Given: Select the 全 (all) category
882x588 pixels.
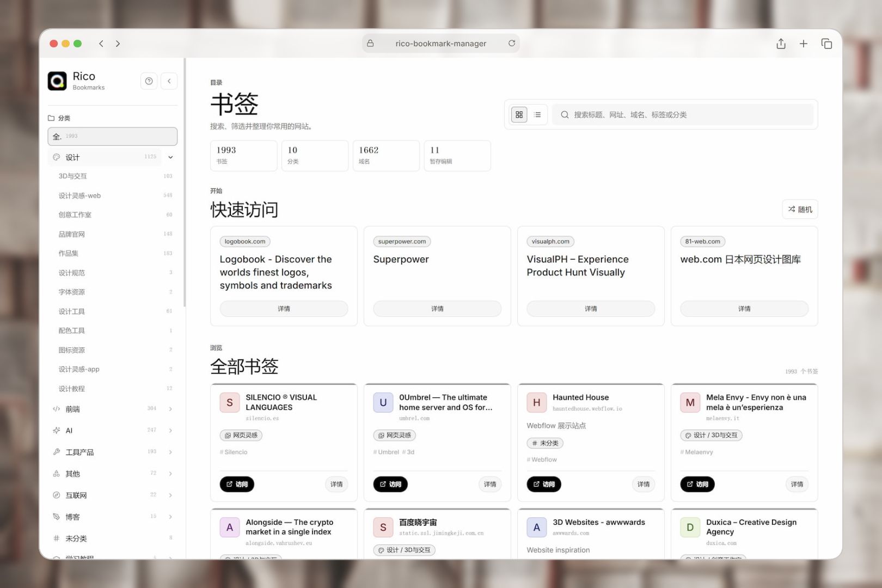Looking at the screenshot, I should click(x=113, y=136).
